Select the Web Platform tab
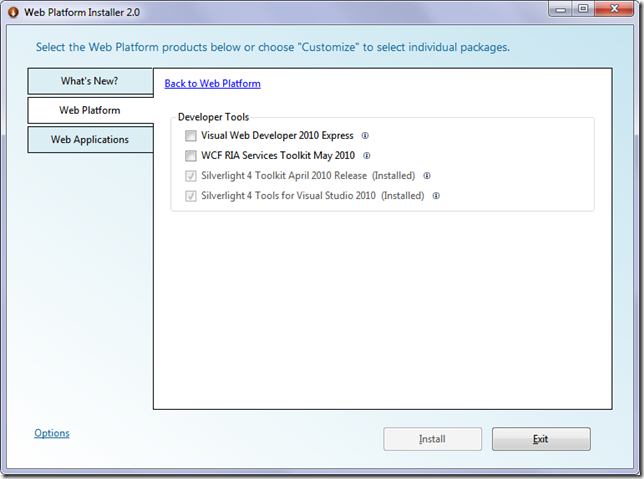 point(89,110)
